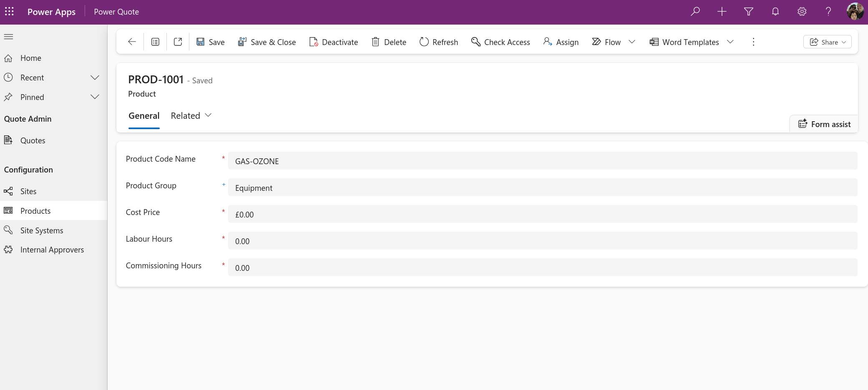The image size is (868, 390).
Task: Collapse the navigation pane with hamburger icon
Action: click(x=8, y=37)
